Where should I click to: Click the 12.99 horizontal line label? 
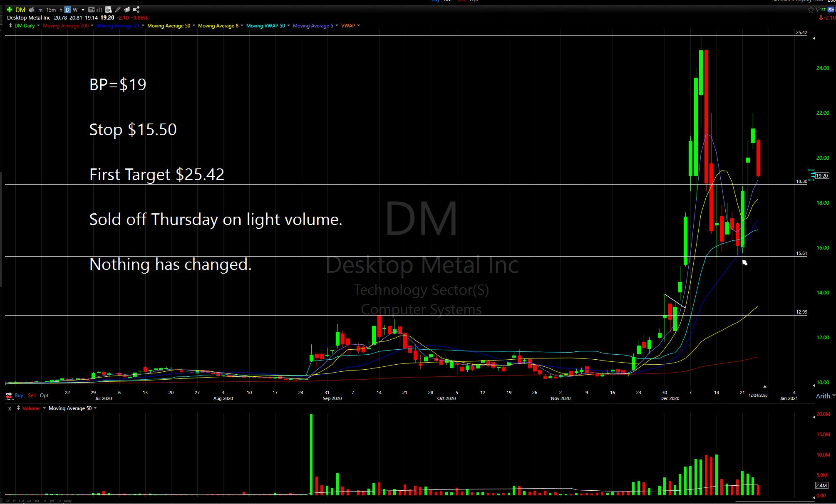(x=801, y=312)
